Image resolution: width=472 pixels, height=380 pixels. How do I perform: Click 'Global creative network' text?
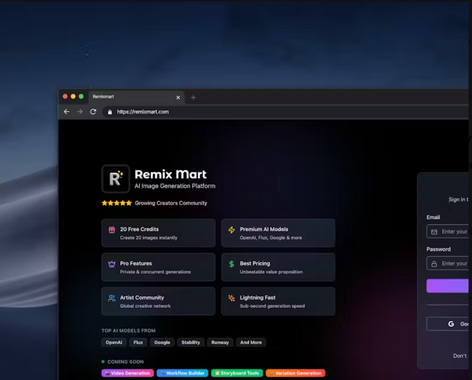[145, 306]
